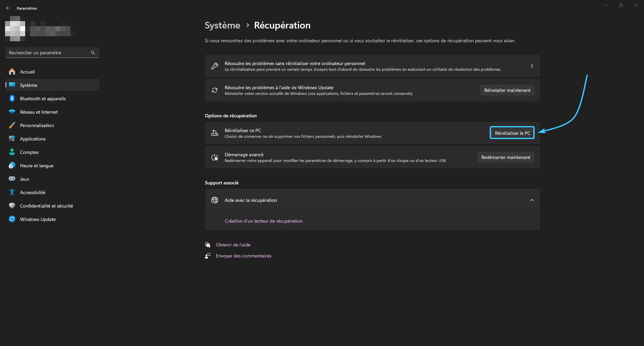Select Comptes in the sidebar

tap(30, 152)
